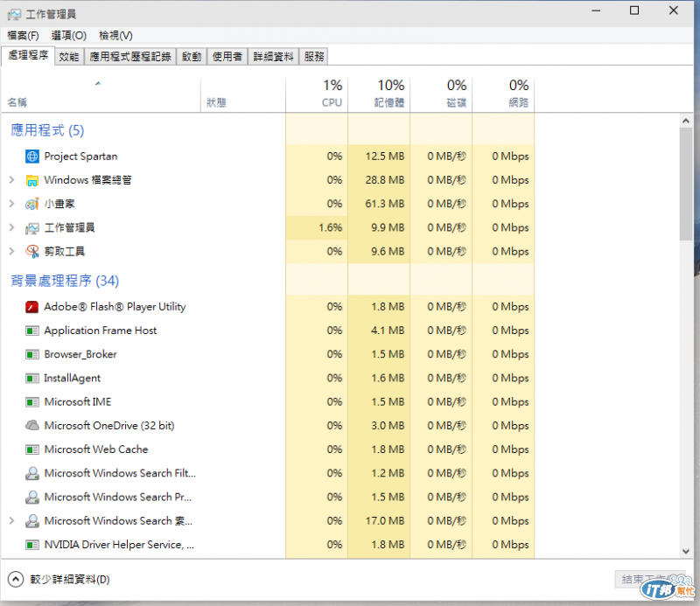
Task: Sort by the 名稱 column header
Action: tap(101, 94)
